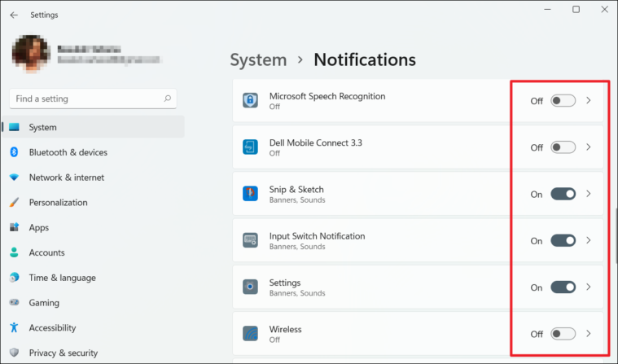Click the Wireless row label
This screenshot has width=618, height=364.
point(285,329)
